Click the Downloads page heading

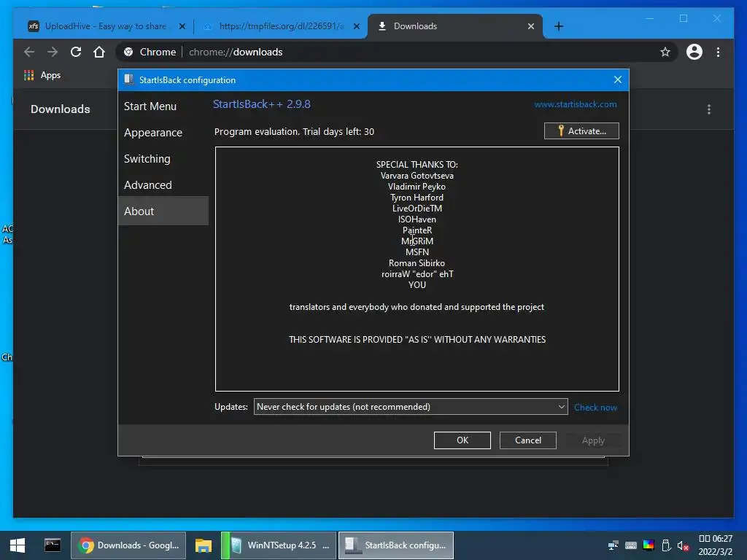tap(60, 109)
